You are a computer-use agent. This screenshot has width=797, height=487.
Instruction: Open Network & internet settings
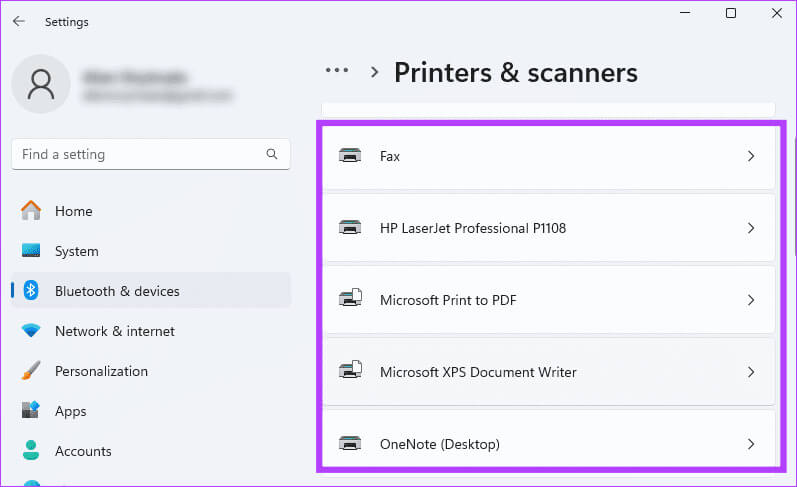click(x=151, y=331)
